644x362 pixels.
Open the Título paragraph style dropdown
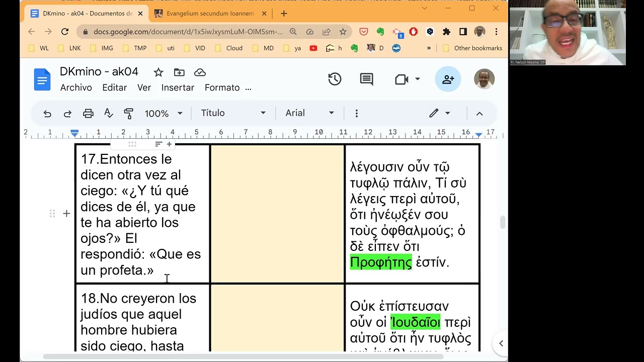click(233, 113)
